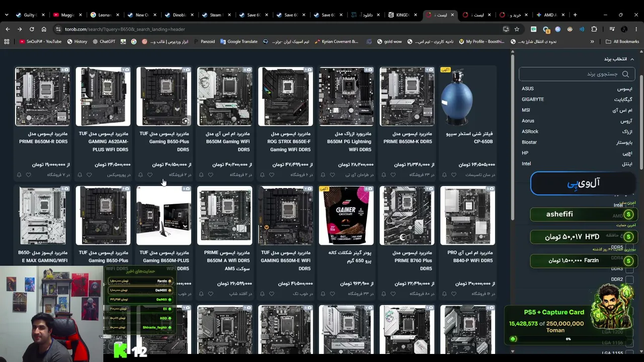Screen dimensions: 644x362
Task: Filter by Aorus brand
Action: (x=577, y=121)
